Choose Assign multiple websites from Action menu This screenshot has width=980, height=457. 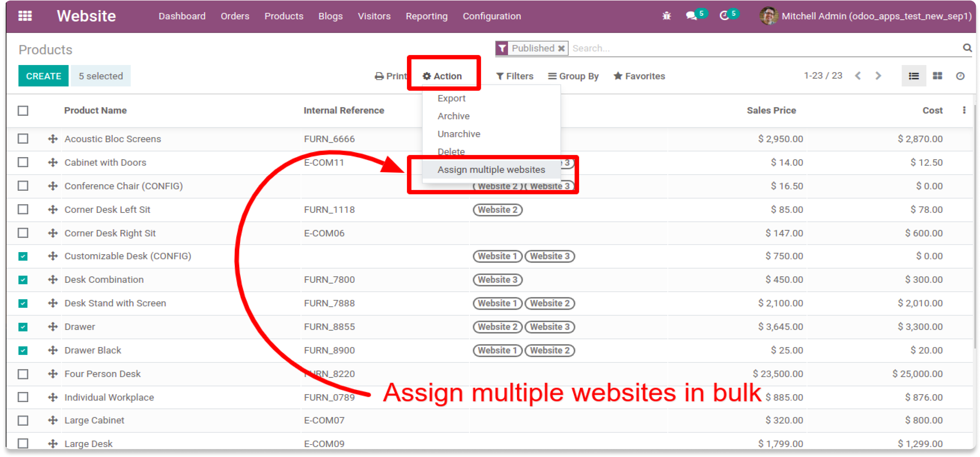491,170
